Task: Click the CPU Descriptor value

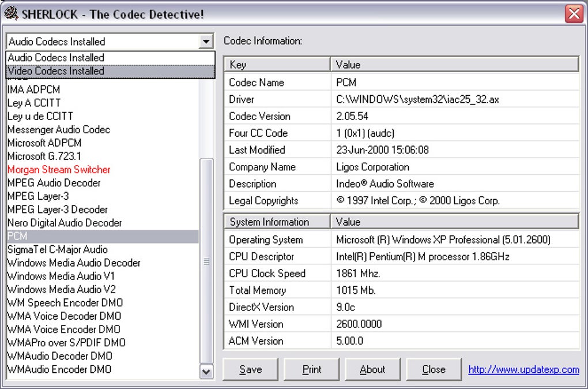Action: [423, 257]
